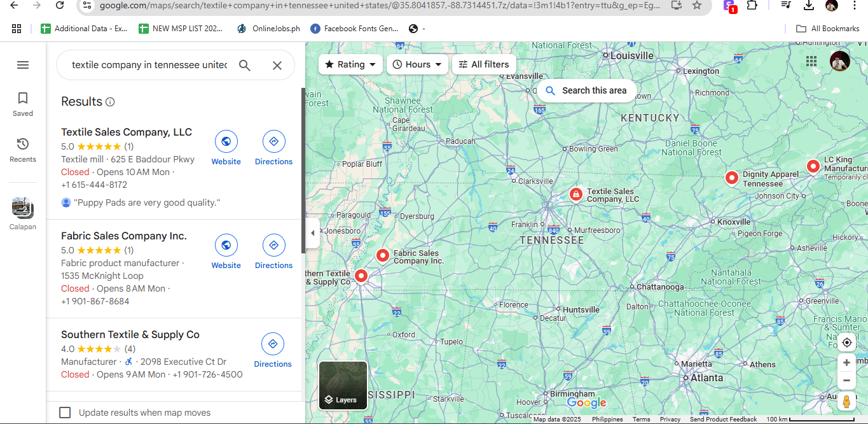This screenshot has height=424, width=868.
Task: Click the Results info icon
Action: (110, 102)
